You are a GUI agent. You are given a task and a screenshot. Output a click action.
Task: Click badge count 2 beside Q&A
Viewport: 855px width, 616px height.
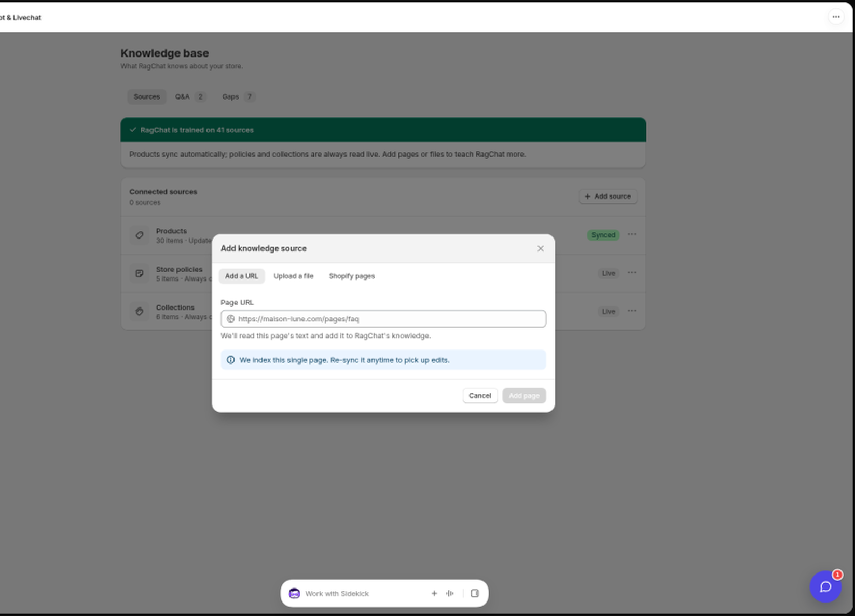click(200, 96)
